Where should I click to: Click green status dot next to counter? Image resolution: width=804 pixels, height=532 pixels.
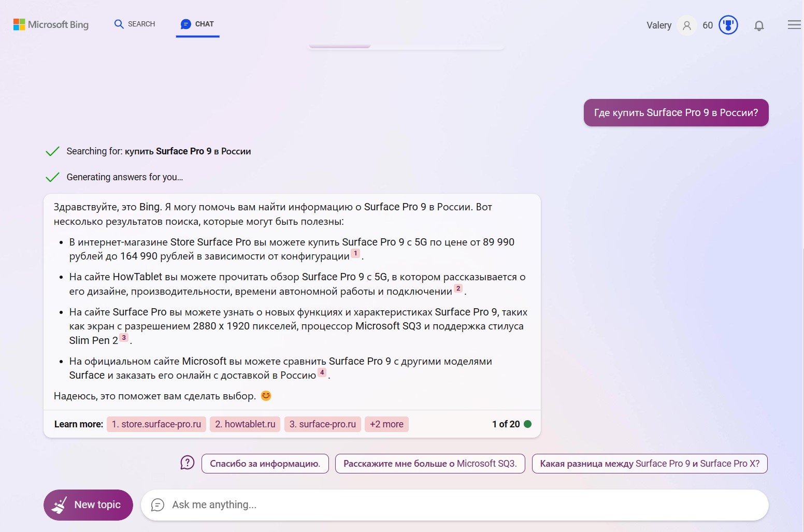coord(528,424)
